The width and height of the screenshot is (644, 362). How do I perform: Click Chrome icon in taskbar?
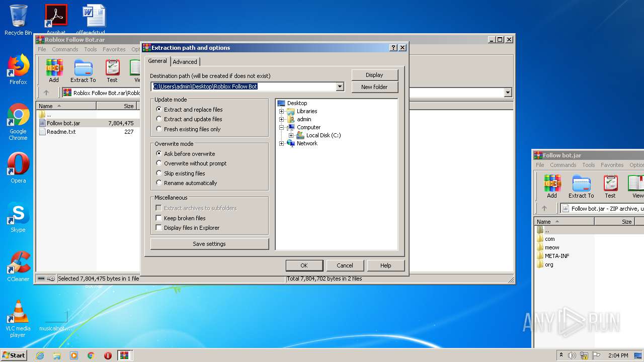point(91,355)
